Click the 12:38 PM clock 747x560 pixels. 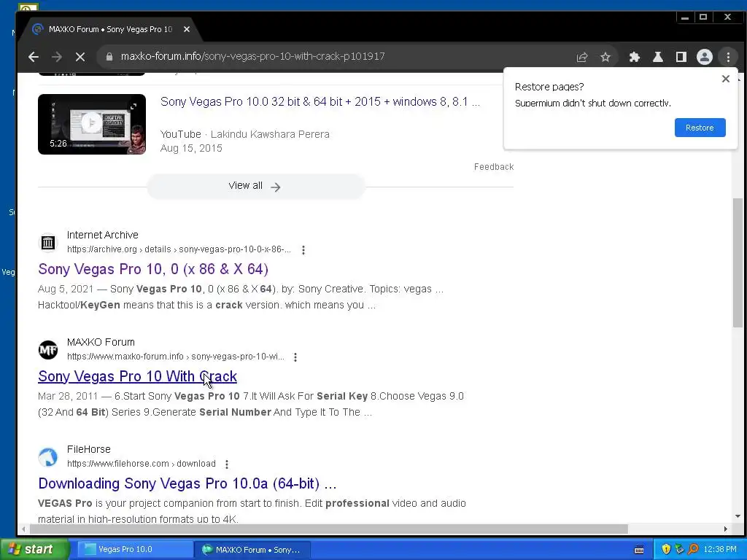click(x=720, y=550)
